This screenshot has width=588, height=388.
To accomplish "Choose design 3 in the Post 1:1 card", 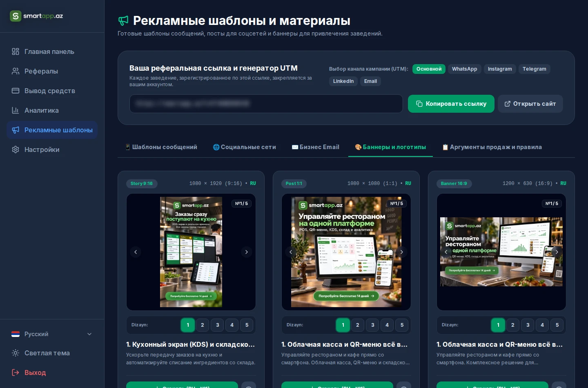I will (372, 325).
